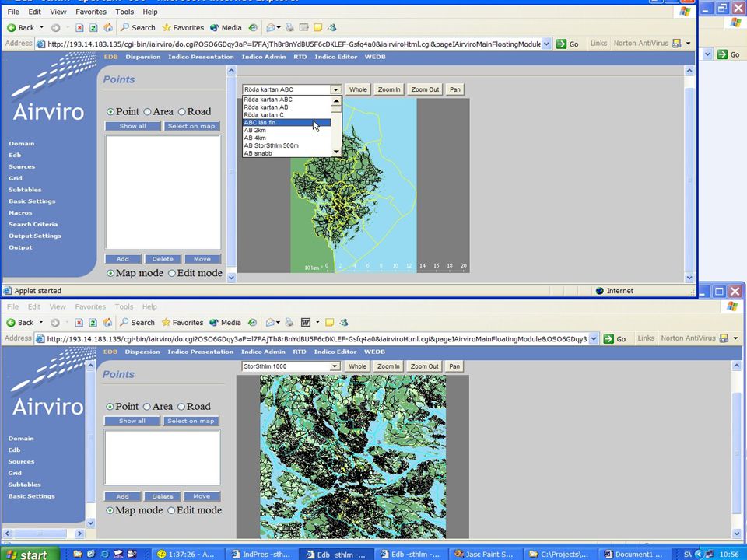Image resolution: width=747 pixels, height=560 pixels.
Task: Expand top window address bar dropdown
Action: pos(546,44)
